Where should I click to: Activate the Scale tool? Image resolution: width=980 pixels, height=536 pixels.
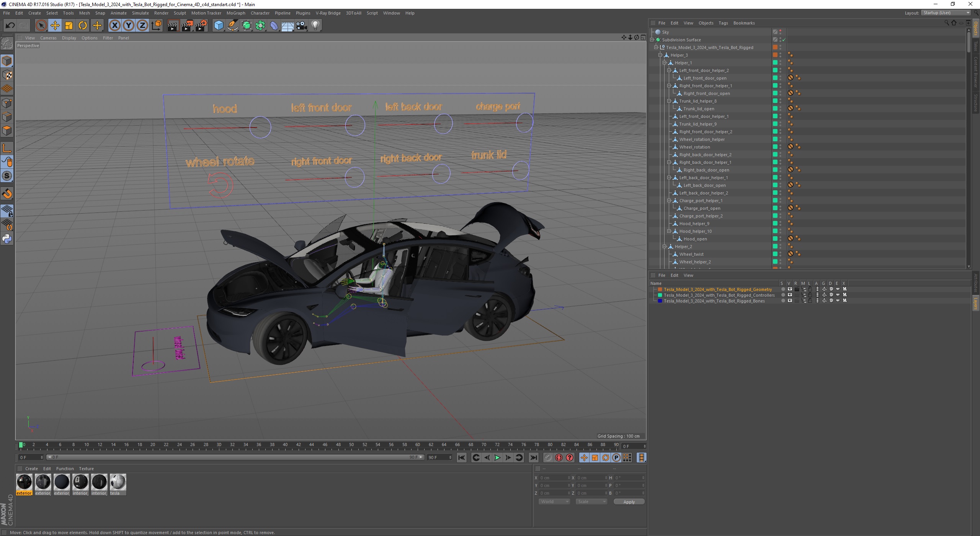coord(69,26)
